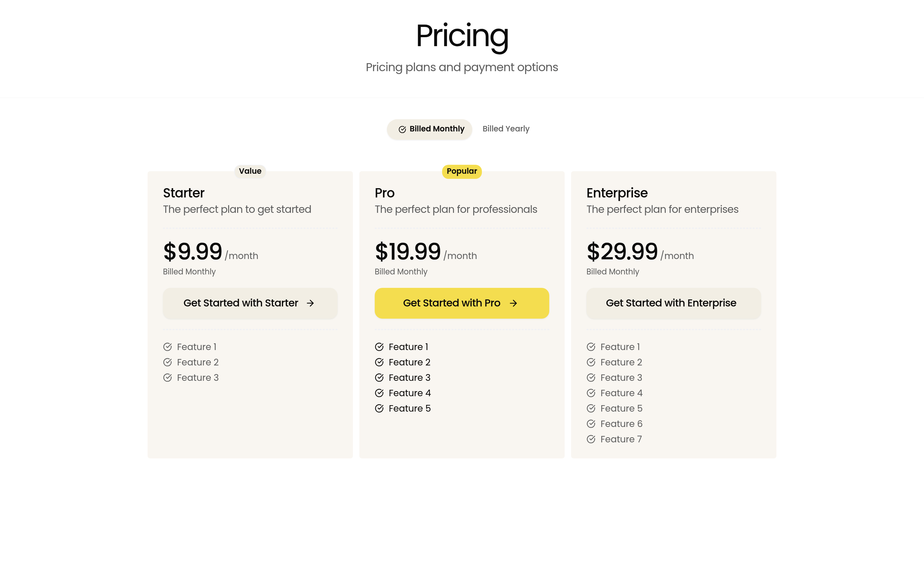The width and height of the screenshot is (924, 577).
Task: Click the Value badge on Starter plan
Action: pyautogui.click(x=250, y=171)
